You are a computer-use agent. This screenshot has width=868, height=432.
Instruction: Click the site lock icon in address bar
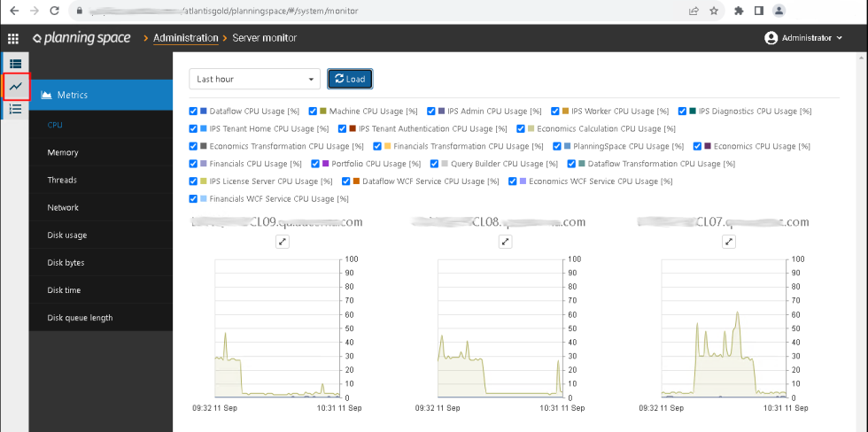pyautogui.click(x=80, y=11)
